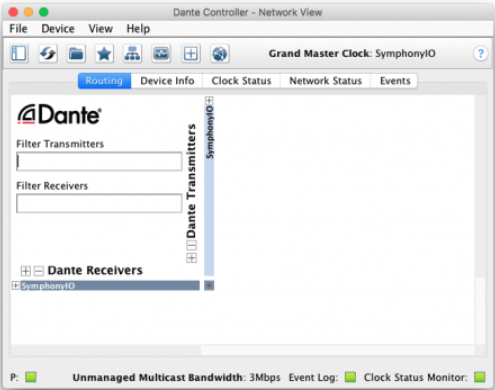This screenshot has width=495, height=390.
Task: Open the load preset folder icon
Action: [76, 53]
